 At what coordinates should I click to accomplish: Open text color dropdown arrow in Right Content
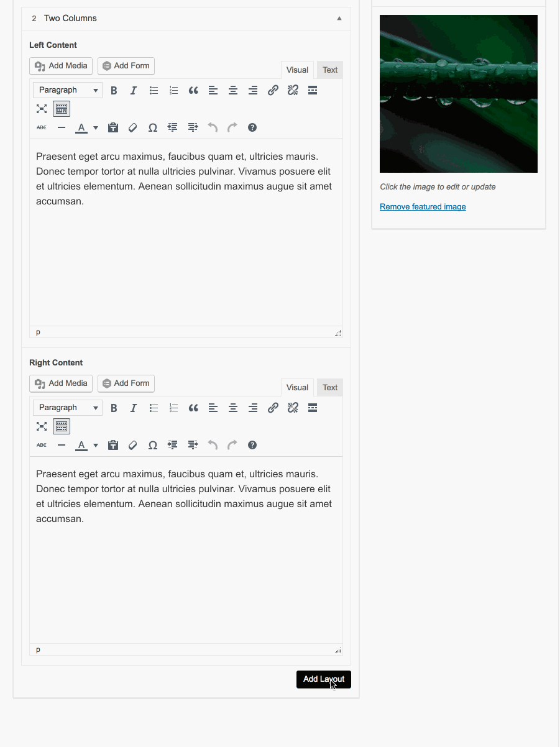(x=96, y=446)
